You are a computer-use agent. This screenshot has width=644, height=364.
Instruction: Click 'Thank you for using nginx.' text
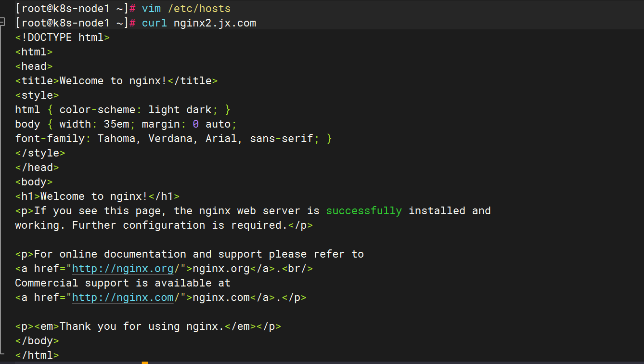tap(142, 326)
